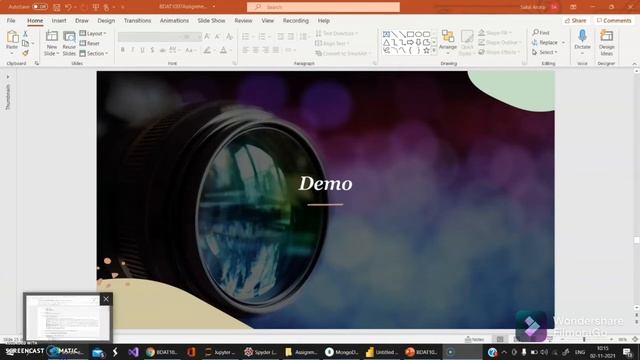640x360 pixels.
Task: Open the Shape Outline dropdown
Action: [x=500, y=42]
